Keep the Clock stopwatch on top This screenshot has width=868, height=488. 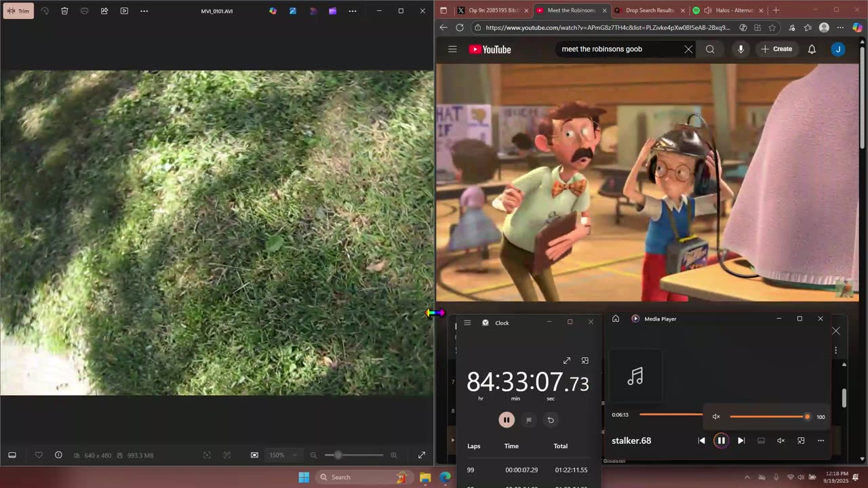pyautogui.click(x=585, y=361)
